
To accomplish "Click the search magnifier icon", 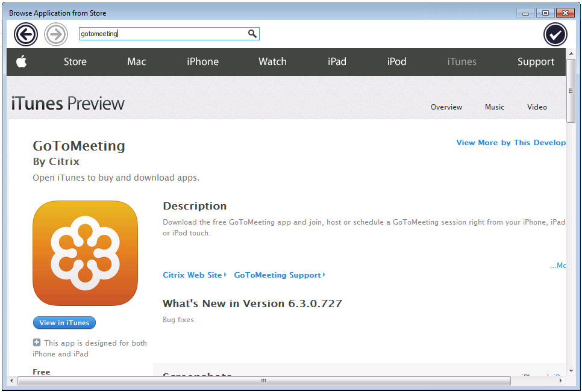I will coord(252,34).
